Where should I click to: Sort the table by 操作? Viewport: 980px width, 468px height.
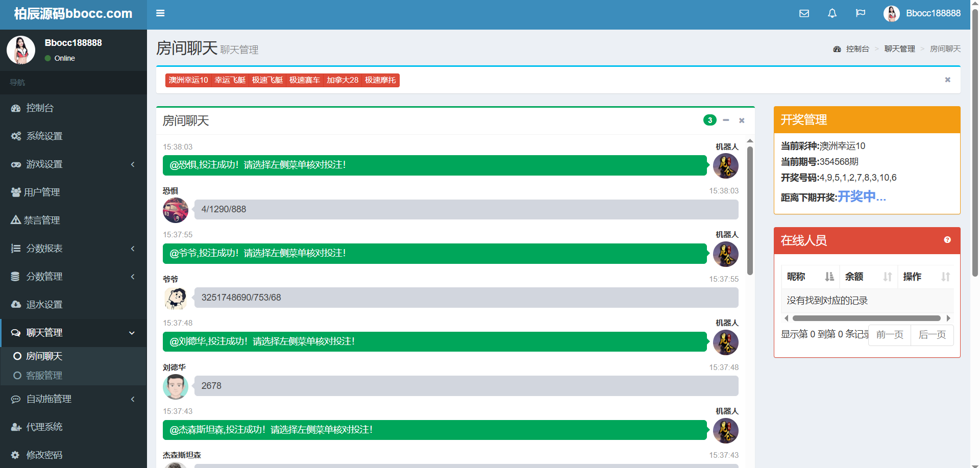click(926, 277)
